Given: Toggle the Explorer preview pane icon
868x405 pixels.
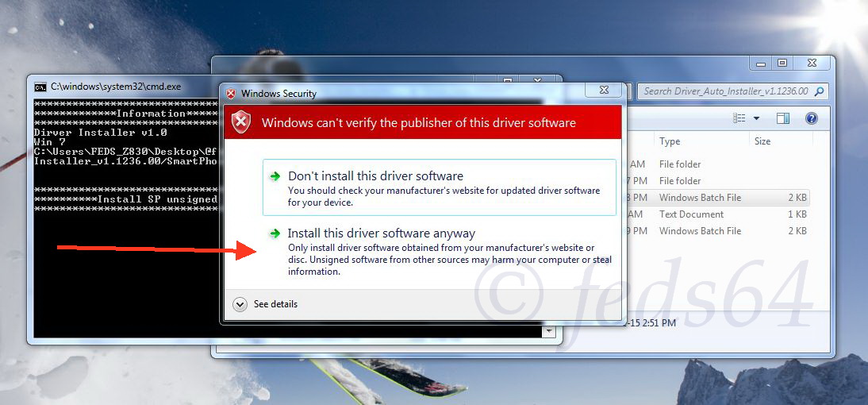Looking at the screenshot, I should click(x=783, y=118).
